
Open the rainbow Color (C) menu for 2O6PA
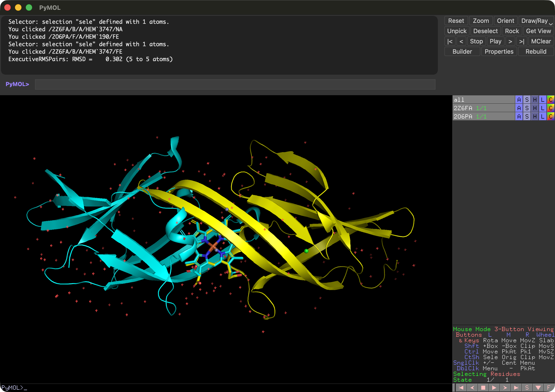(x=550, y=116)
